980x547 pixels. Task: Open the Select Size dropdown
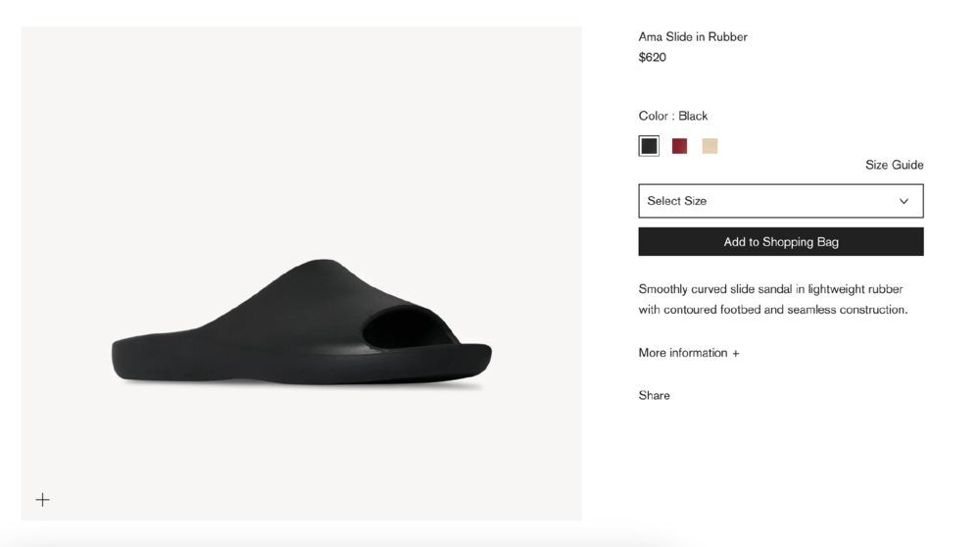[x=780, y=201]
